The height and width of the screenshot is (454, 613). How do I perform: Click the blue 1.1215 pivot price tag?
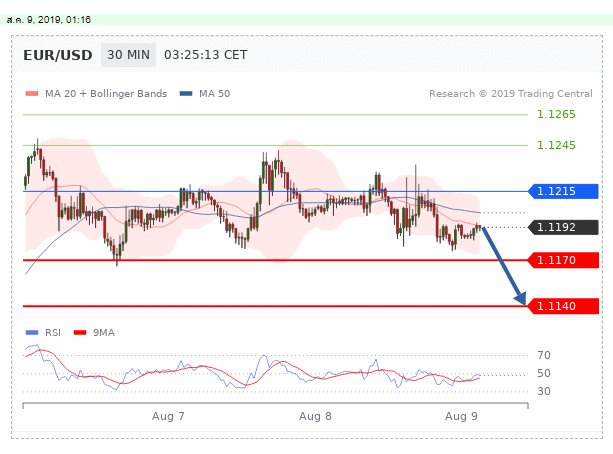point(563,191)
